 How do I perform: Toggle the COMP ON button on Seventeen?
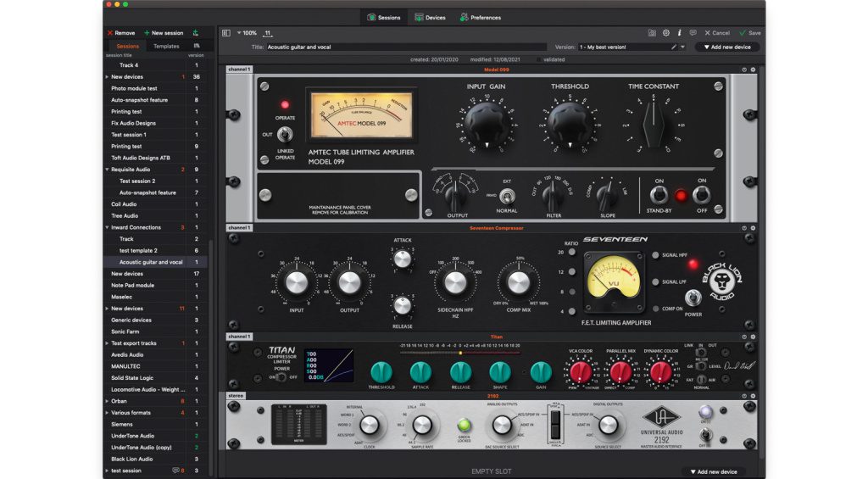pyautogui.click(x=656, y=309)
